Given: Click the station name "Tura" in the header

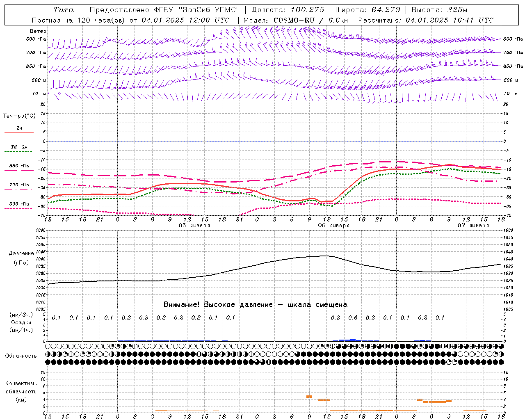Looking at the screenshot, I should 64,10.
